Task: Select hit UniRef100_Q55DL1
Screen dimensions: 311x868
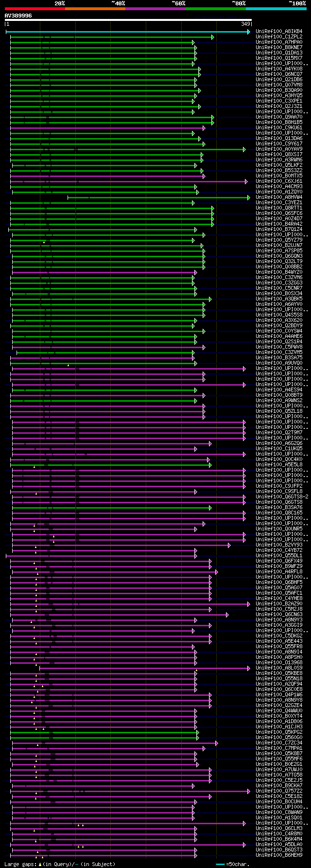Action: tap(279, 556)
